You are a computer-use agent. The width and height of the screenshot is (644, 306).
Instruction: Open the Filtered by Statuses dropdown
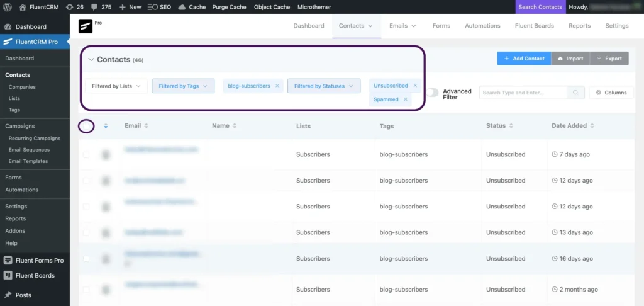coord(324,86)
